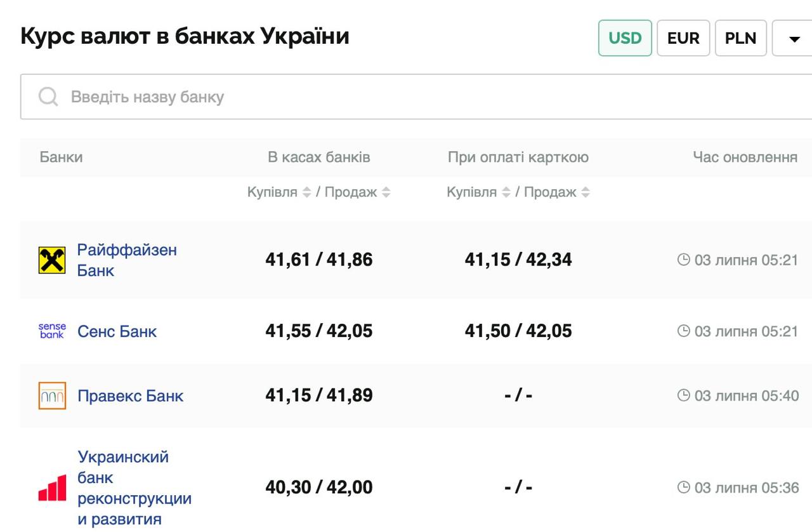The image size is (812, 532).
Task: Click the Sense Bank logo icon
Action: [52, 331]
